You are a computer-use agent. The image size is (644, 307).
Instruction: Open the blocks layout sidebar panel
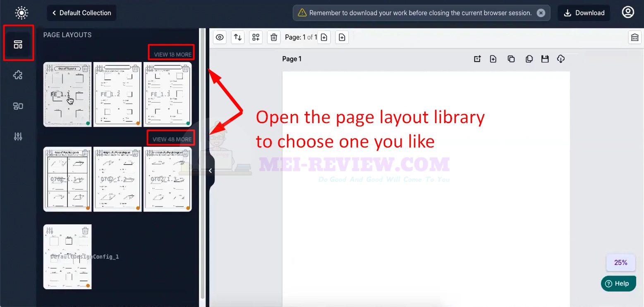pyautogui.click(x=18, y=106)
